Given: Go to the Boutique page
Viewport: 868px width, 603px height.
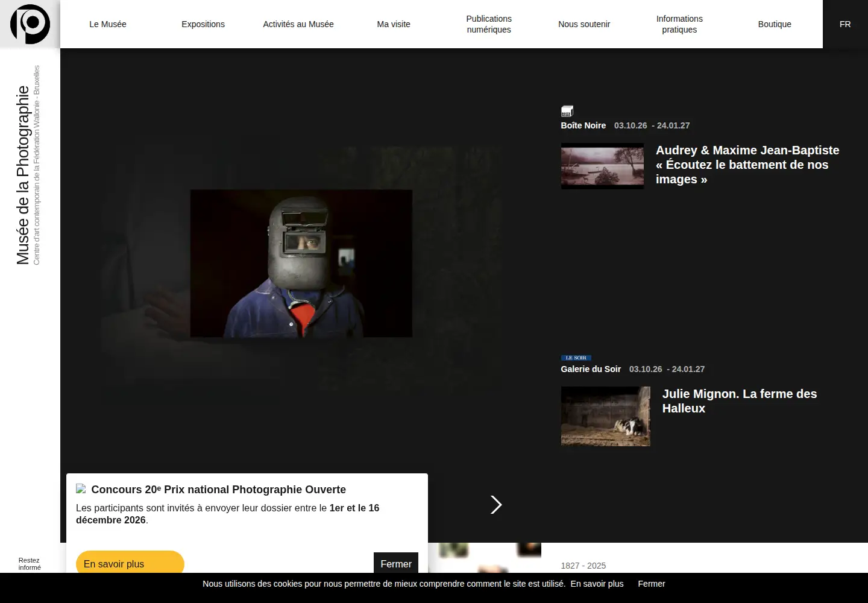Looking at the screenshot, I should click(x=775, y=24).
